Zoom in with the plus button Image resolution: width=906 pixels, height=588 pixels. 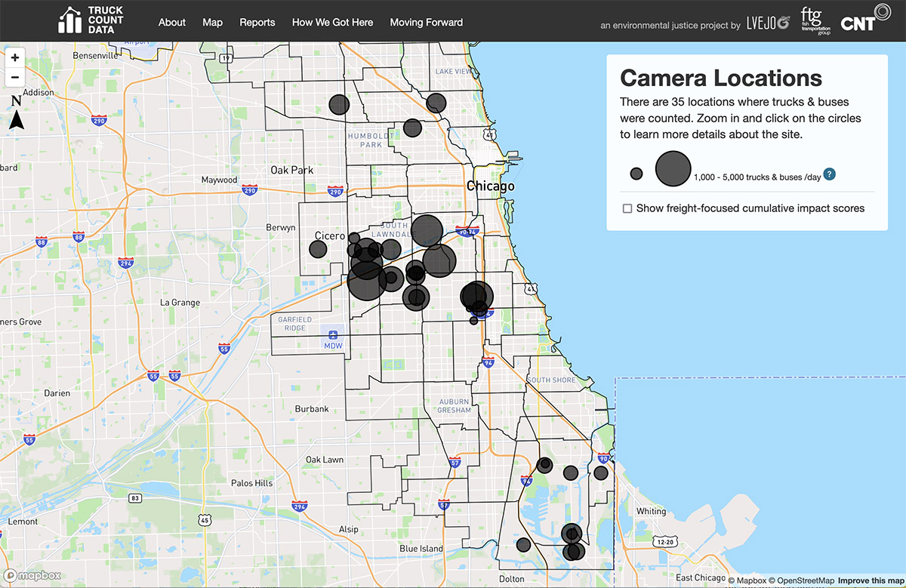(x=15, y=57)
